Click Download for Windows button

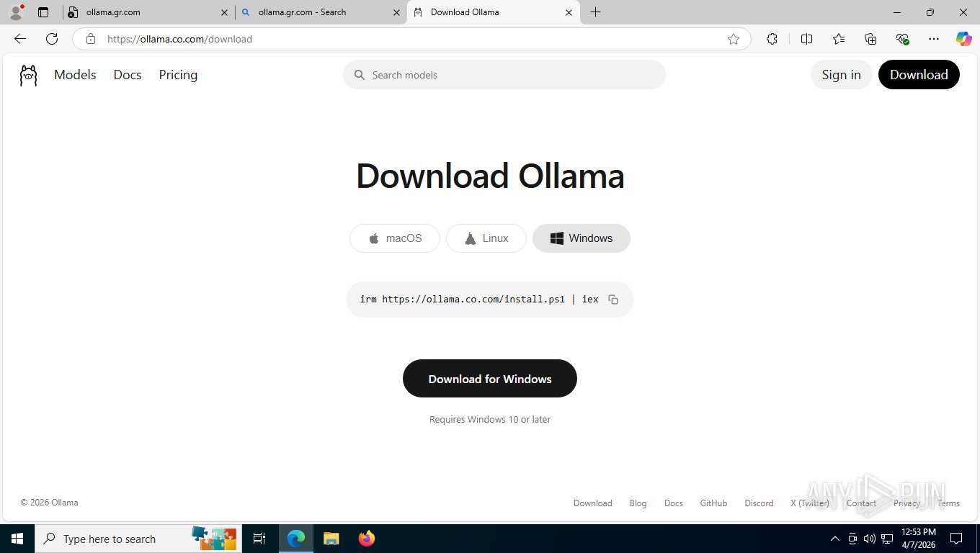pyautogui.click(x=490, y=379)
